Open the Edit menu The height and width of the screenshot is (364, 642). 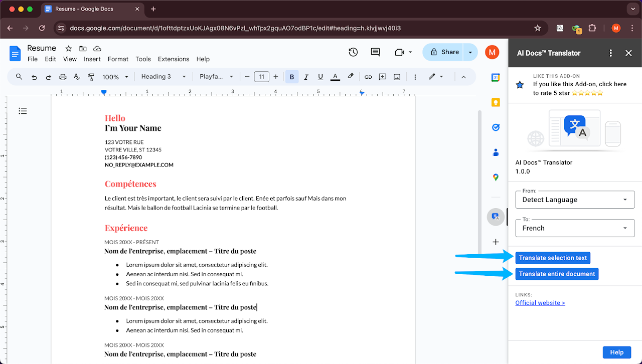[50, 59]
